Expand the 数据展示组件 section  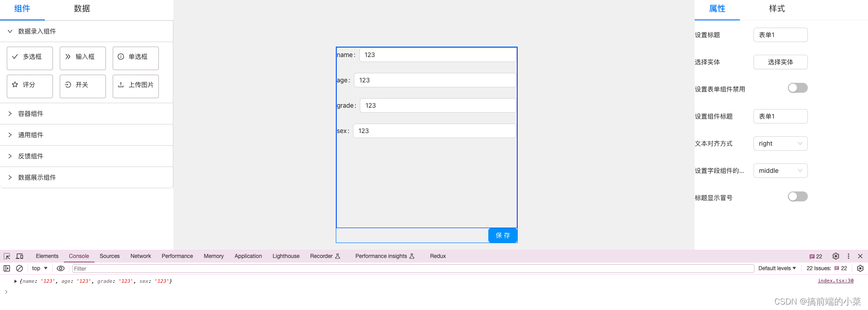coord(86,177)
